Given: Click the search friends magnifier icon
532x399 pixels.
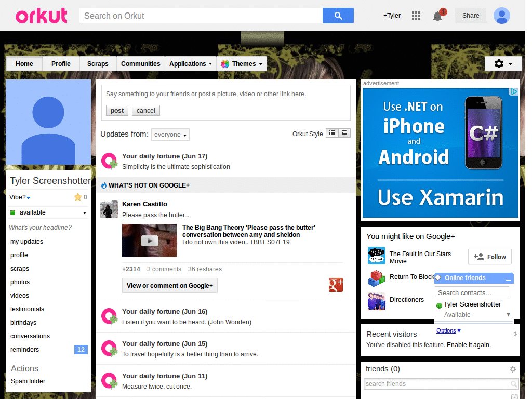Looking at the screenshot, I should point(514,384).
